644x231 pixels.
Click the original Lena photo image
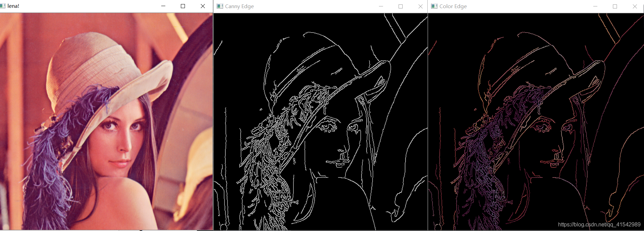click(106, 122)
